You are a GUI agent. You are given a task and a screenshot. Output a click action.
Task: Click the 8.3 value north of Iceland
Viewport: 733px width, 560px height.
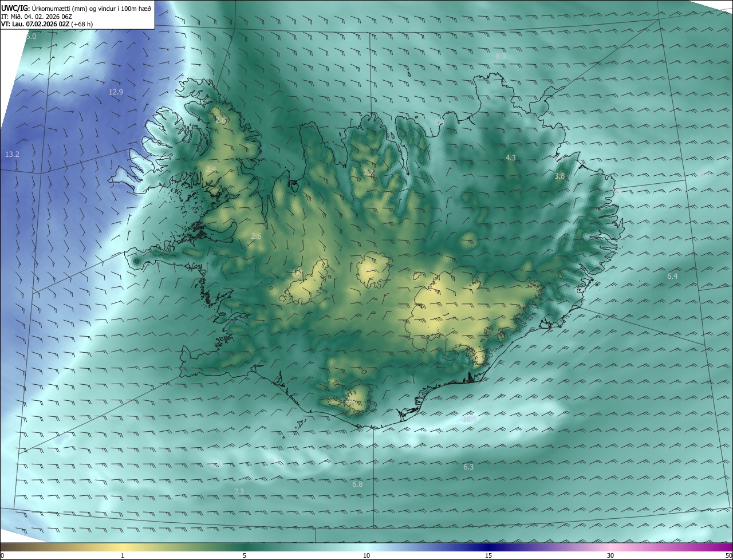point(501,56)
